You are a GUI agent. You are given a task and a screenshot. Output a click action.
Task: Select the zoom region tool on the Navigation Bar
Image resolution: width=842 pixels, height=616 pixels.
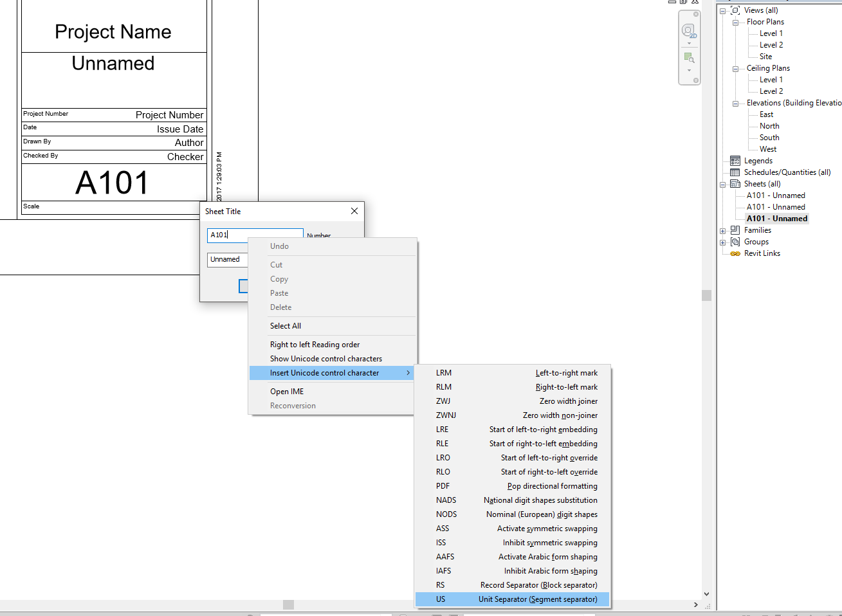(x=689, y=57)
